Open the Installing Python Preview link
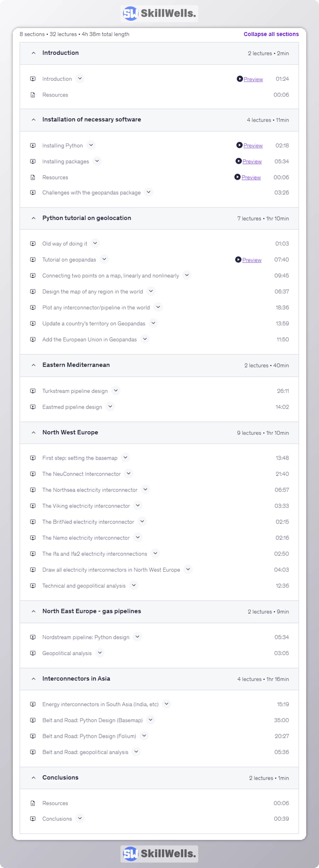Image resolution: width=319 pixels, height=868 pixels. (x=253, y=146)
